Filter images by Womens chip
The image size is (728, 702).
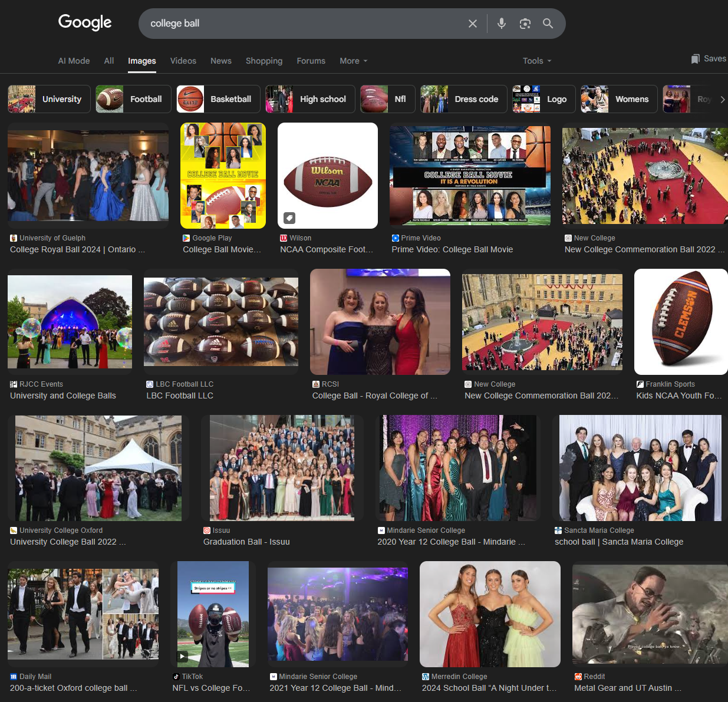pos(620,99)
